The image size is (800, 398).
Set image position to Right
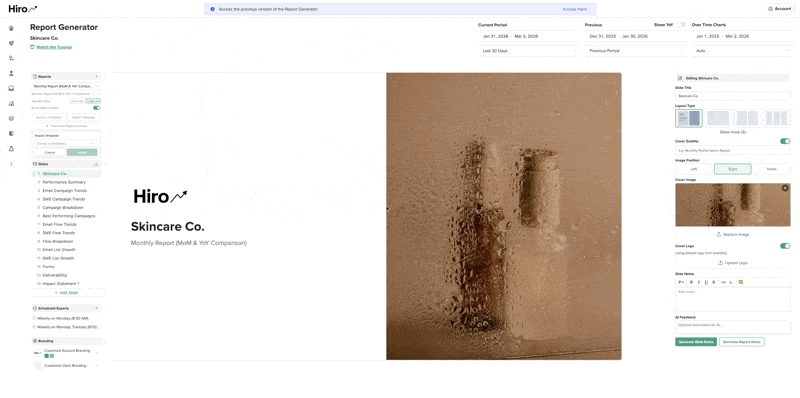click(x=733, y=169)
